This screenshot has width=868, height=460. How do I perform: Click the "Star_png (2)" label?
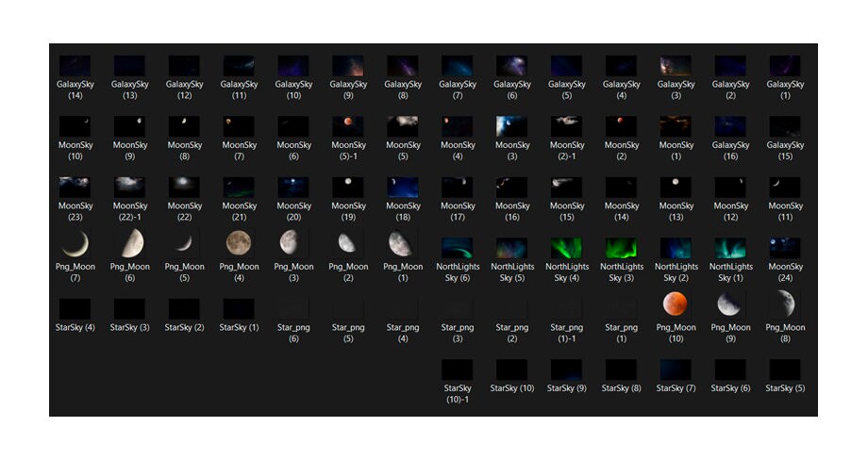512,333
